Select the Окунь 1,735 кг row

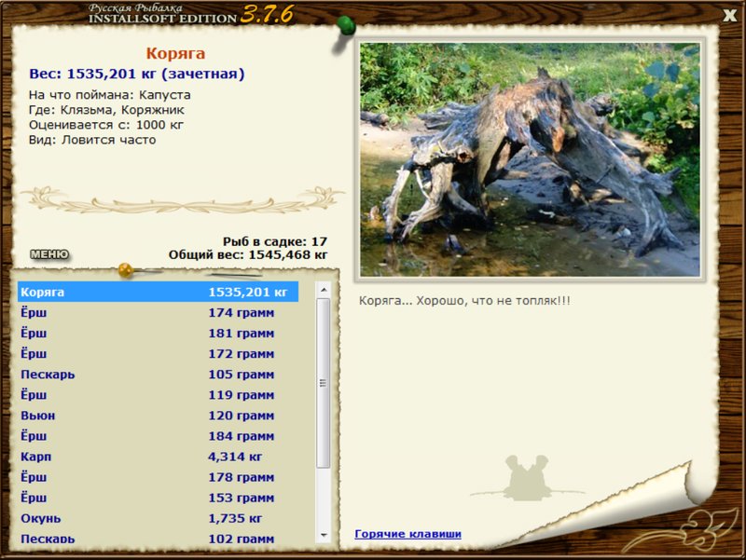coord(158,519)
